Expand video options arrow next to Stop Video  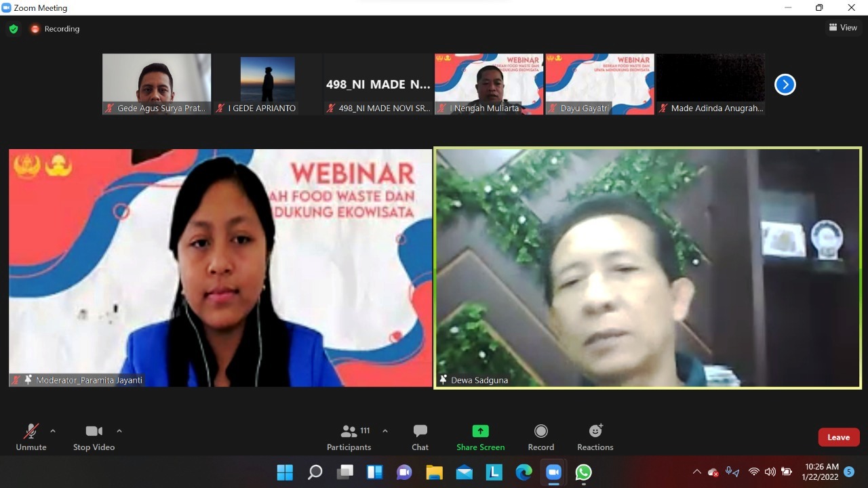point(119,431)
